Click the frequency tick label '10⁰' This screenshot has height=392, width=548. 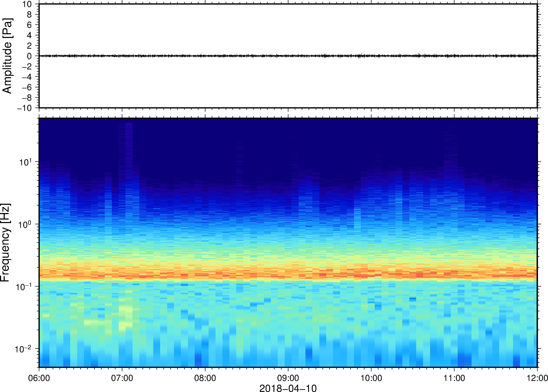click(25, 224)
